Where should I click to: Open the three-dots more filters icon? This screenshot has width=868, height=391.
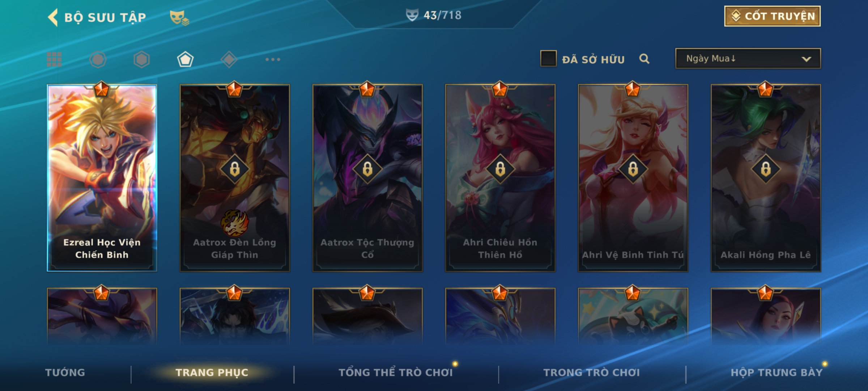tap(273, 59)
